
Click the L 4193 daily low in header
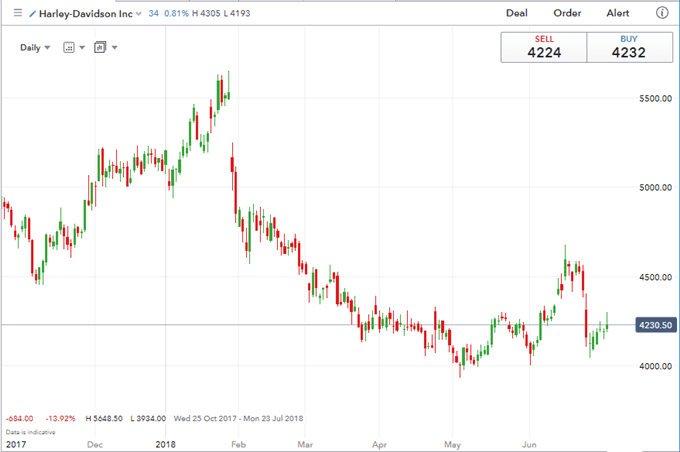[x=237, y=13]
